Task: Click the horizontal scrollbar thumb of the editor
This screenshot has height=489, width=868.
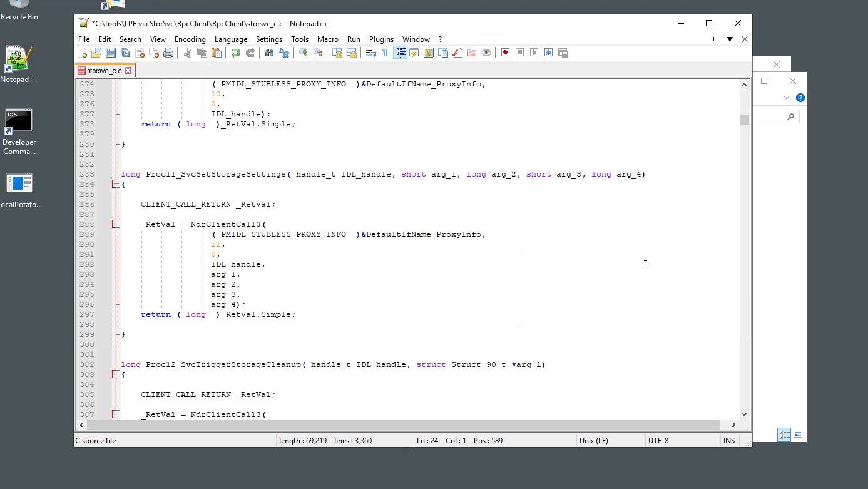Action: click(x=403, y=425)
